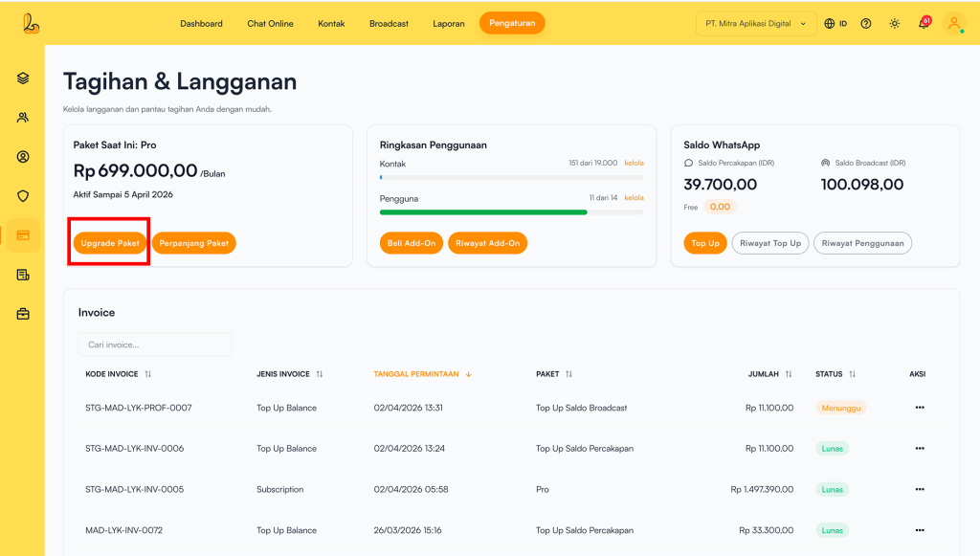Open the user profile avatar
The image size is (980, 556).
click(954, 24)
